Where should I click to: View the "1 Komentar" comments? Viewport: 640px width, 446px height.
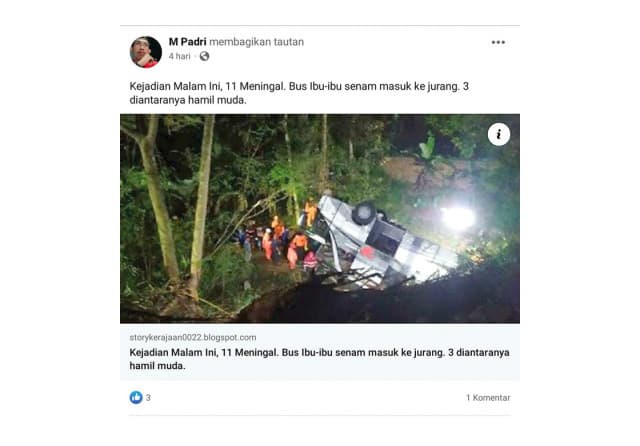pos(488,397)
